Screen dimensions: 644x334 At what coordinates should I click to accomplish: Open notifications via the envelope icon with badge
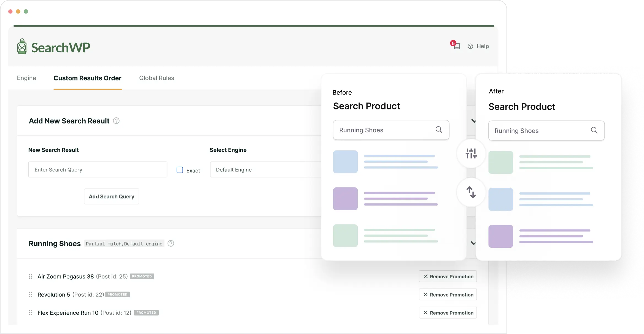coord(457,47)
